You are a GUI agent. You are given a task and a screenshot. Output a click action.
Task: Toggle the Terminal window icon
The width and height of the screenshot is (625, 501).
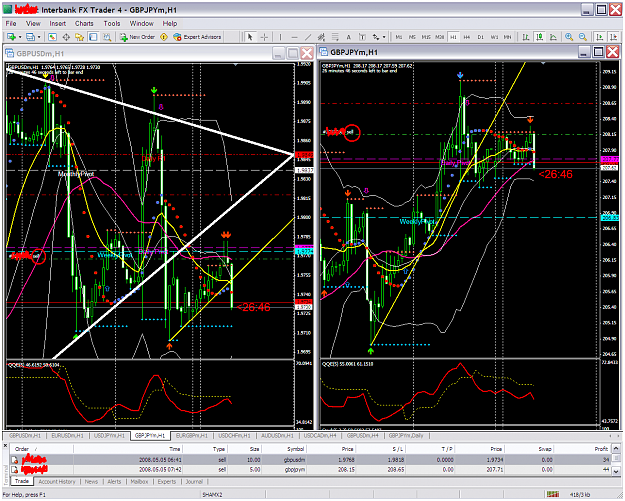pyautogui.click(x=93, y=37)
